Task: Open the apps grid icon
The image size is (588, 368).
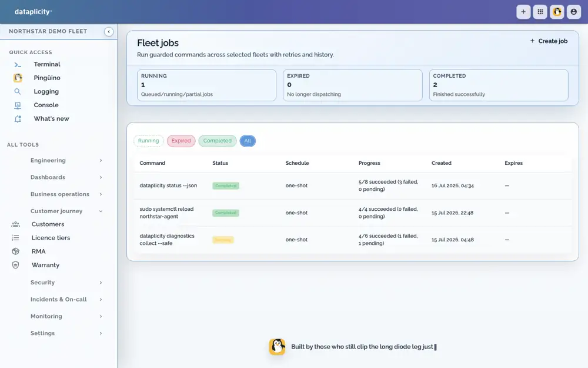Action: pos(540,12)
